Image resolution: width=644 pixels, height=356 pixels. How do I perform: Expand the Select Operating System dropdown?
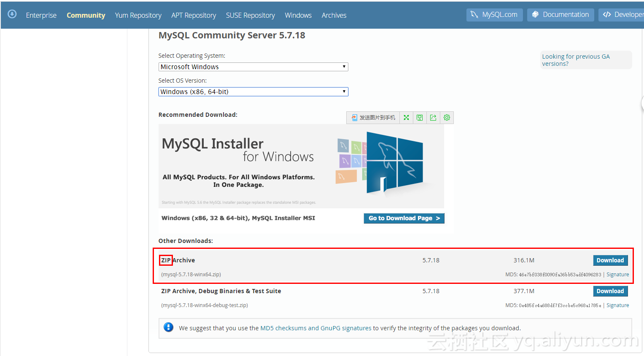click(253, 67)
